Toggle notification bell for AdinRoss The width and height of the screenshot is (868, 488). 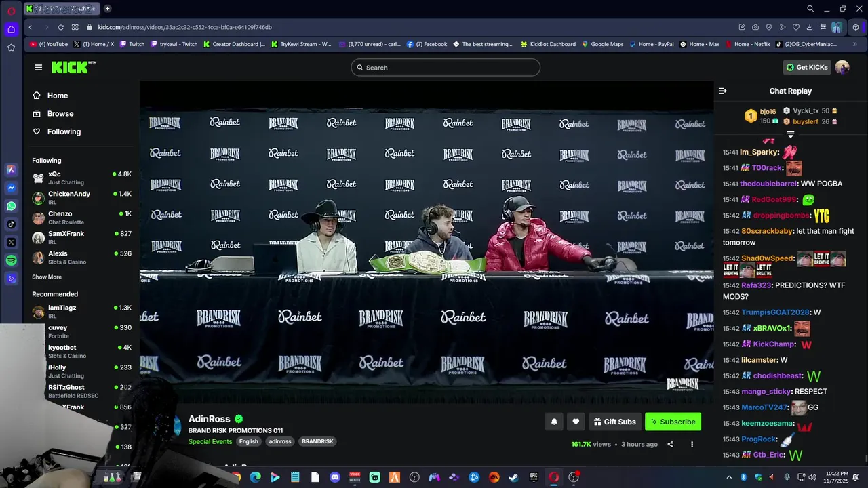[554, 422]
